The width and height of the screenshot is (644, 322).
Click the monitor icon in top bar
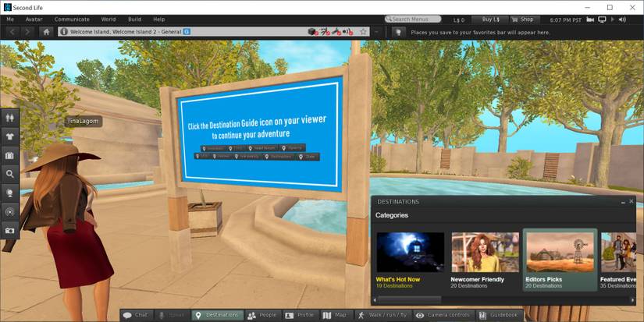[602, 19]
